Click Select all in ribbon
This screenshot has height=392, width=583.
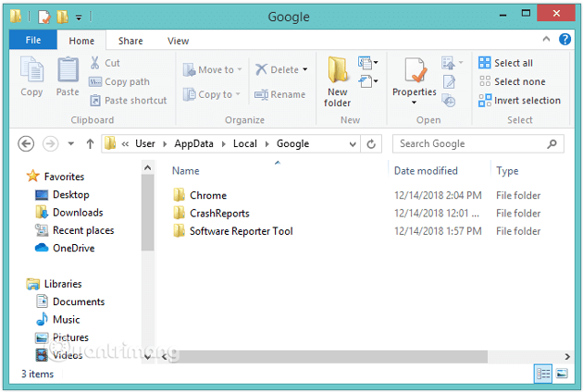click(506, 63)
